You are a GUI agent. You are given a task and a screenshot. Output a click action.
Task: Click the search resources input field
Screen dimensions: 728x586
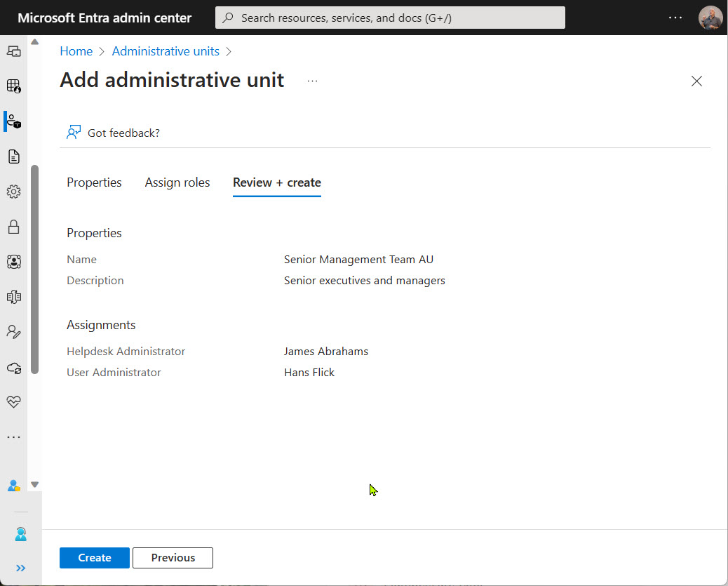390,18
